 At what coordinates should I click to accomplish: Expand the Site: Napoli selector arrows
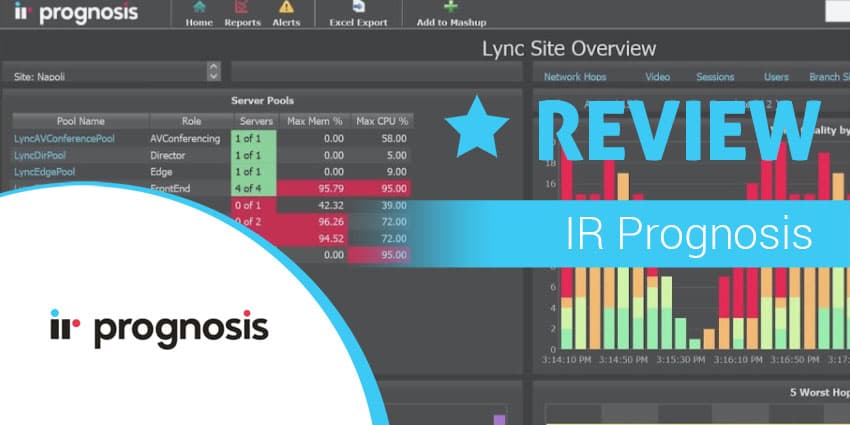[214, 72]
